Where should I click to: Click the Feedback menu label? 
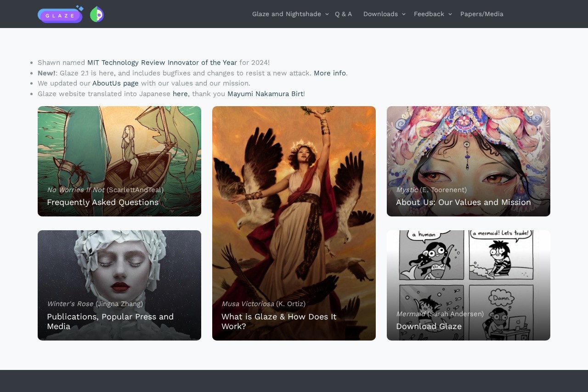[x=429, y=14]
